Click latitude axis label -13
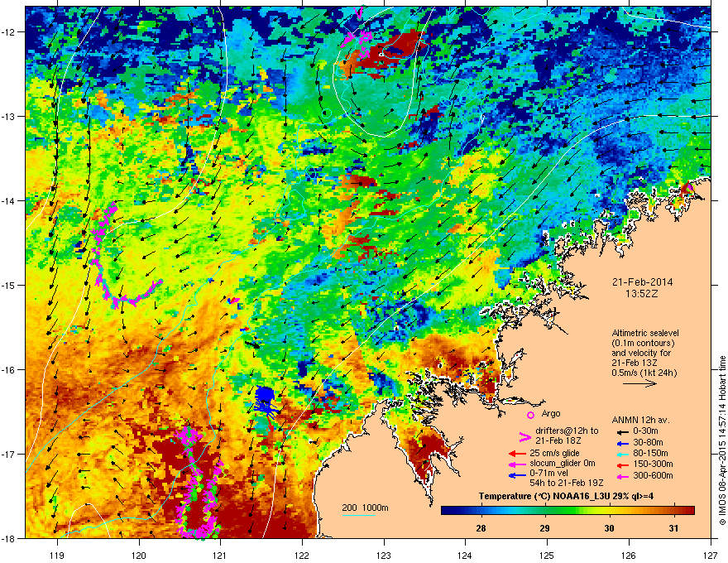This screenshot has width=728, height=563. [x=8, y=116]
